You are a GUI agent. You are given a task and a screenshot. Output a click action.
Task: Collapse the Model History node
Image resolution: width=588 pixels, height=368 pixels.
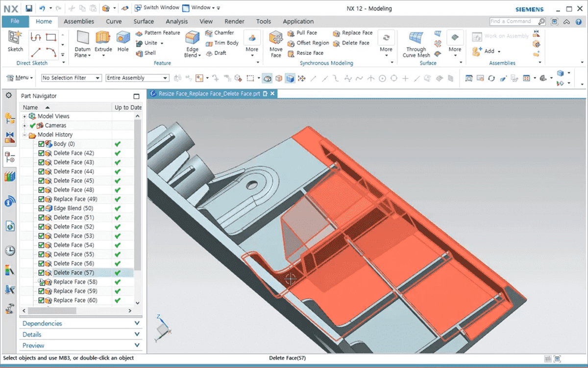[x=24, y=135]
